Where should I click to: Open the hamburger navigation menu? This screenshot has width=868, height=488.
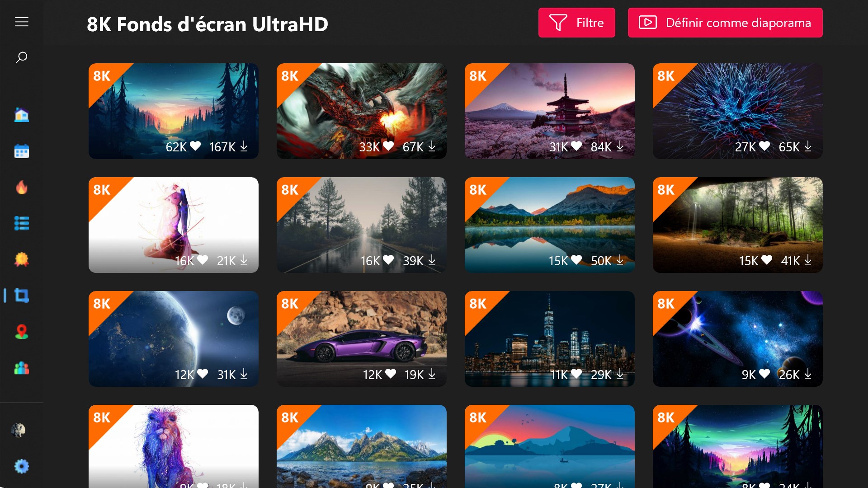(x=22, y=22)
